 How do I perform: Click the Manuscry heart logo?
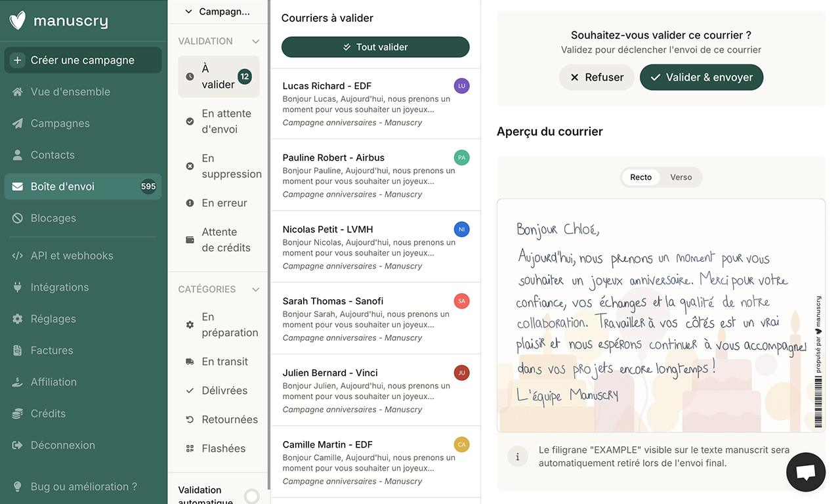(x=18, y=20)
